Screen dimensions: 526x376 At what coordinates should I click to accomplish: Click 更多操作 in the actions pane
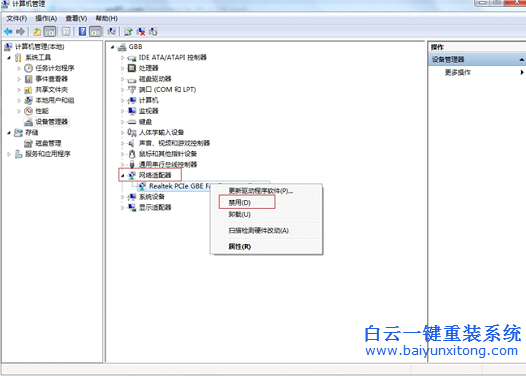tap(458, 72)
